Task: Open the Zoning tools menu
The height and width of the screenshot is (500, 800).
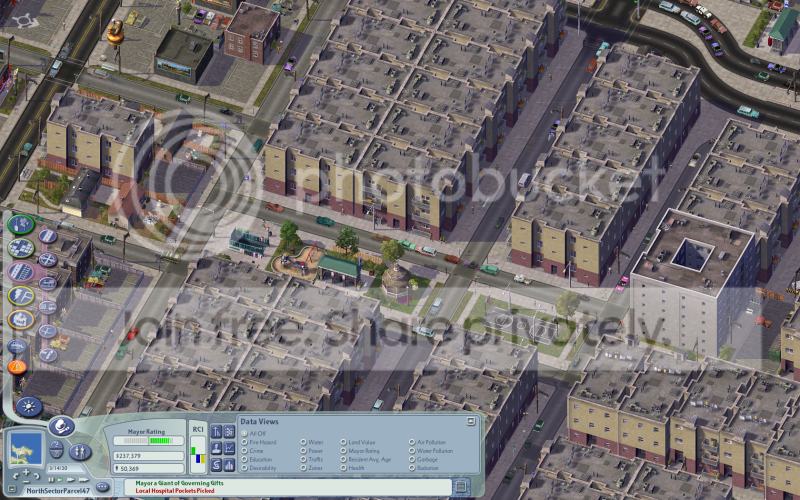Action: pyautogui.click(x=21, y=248)
